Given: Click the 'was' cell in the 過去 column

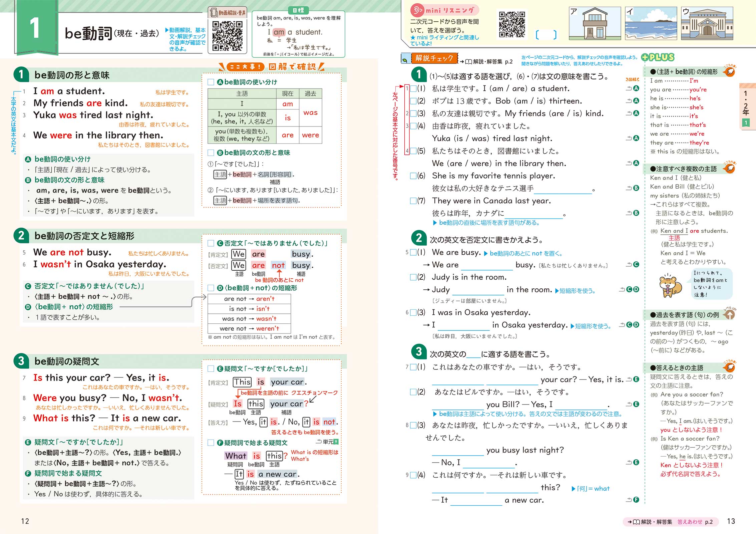Looking at the screenshot, I should (311, 112).
